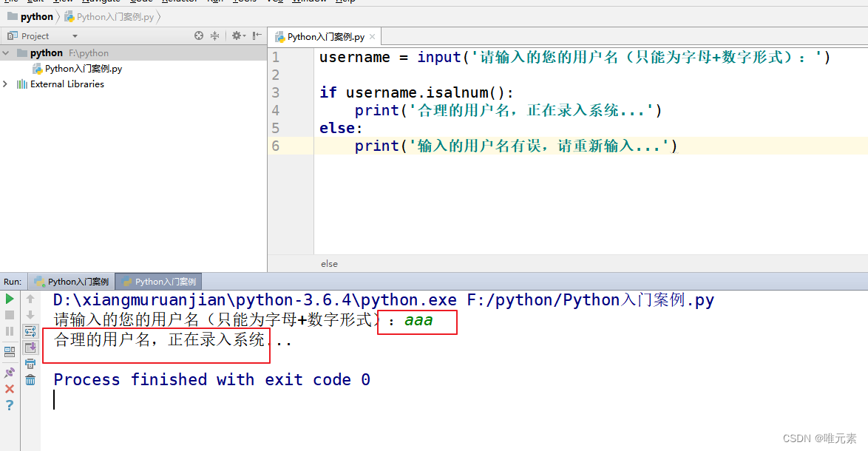Toggle pause output with the pause icon
The height and width of the screenshot is (451, 868).
[9, 330]
